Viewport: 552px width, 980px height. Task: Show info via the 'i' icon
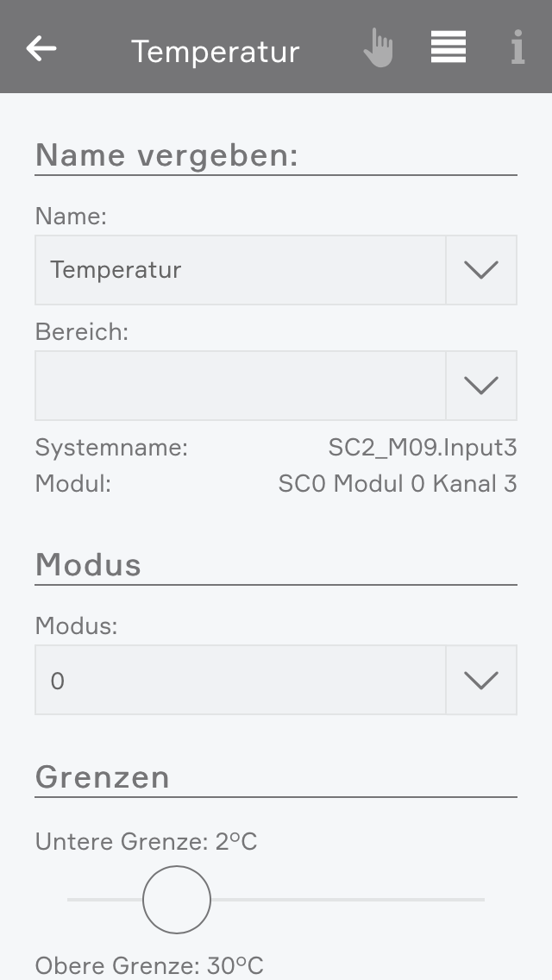517,48
